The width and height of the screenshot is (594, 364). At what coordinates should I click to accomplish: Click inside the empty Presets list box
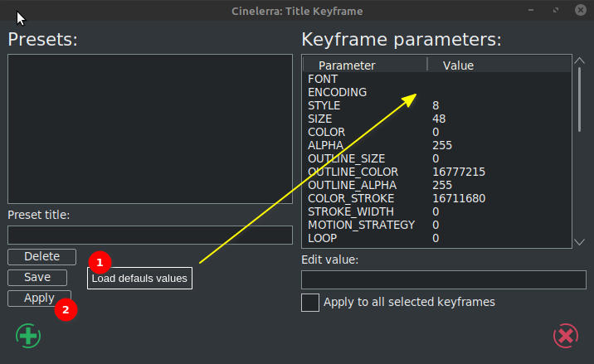tap(150, 129)
